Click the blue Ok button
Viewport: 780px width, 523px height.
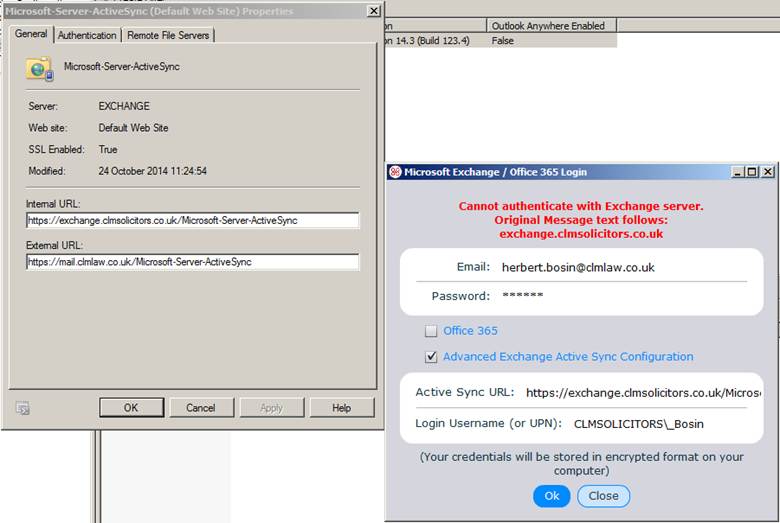point(552,496)
